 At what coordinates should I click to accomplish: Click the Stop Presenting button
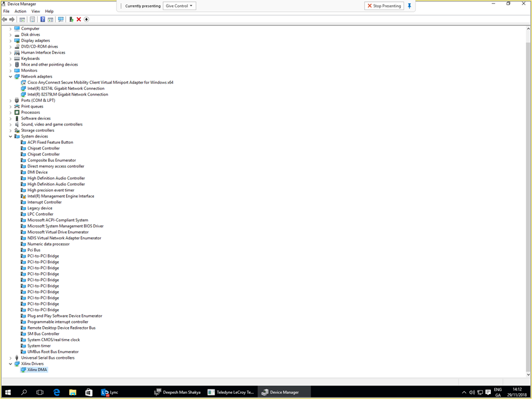[x=384, y=6]
